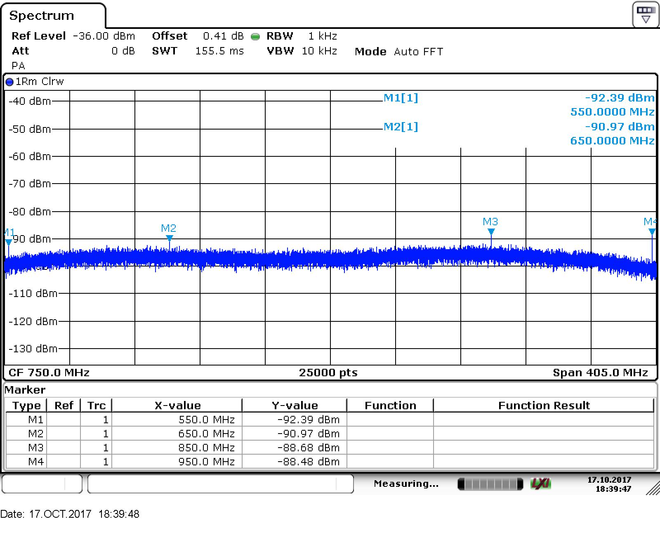
Task: Click the green Offset indicator dot
Action: [x=255, y=37]
